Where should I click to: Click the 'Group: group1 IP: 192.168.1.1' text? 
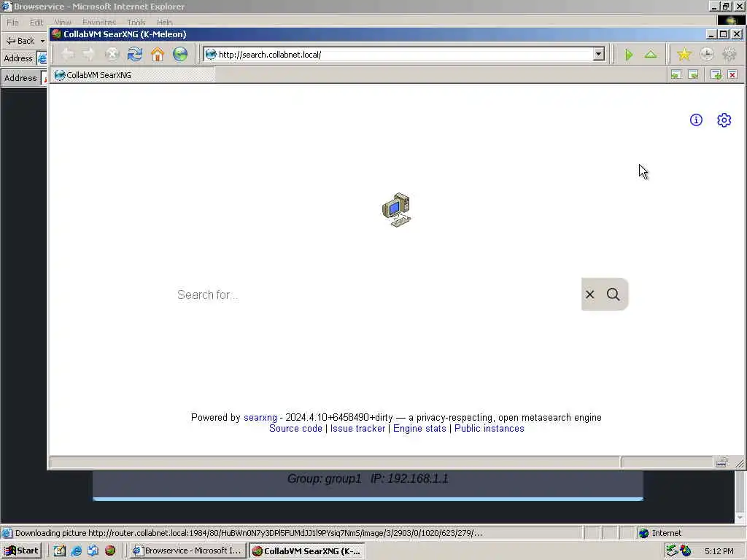(x=368, y=478)
